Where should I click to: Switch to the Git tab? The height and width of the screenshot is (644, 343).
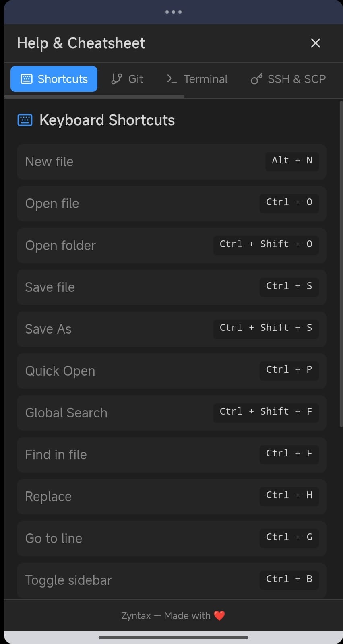point(127,79)
